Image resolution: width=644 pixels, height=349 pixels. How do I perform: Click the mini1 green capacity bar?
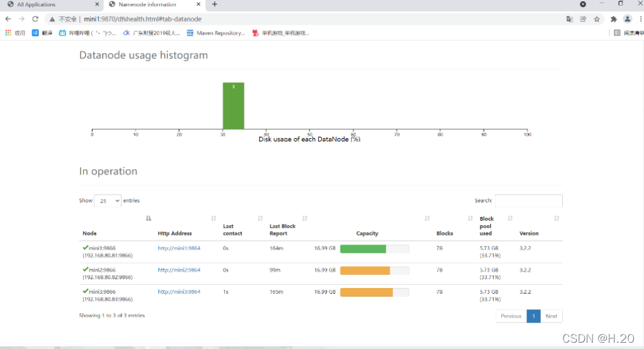pos(363,248)
